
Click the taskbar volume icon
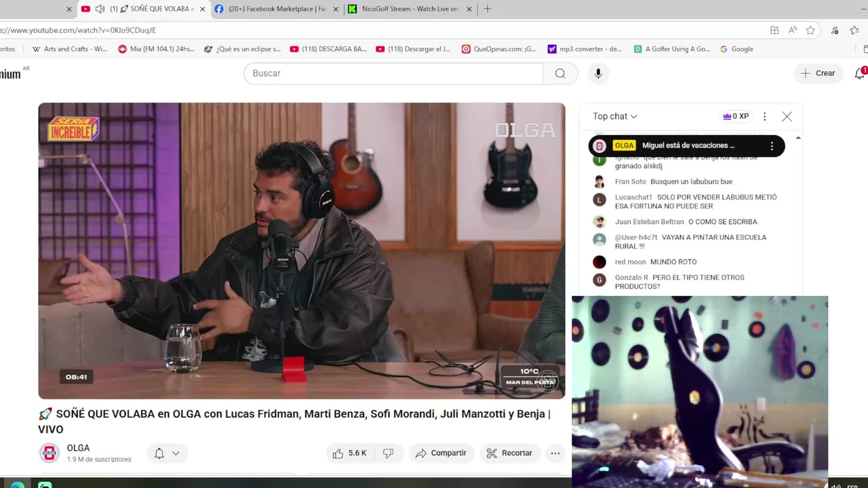[837, 485]
